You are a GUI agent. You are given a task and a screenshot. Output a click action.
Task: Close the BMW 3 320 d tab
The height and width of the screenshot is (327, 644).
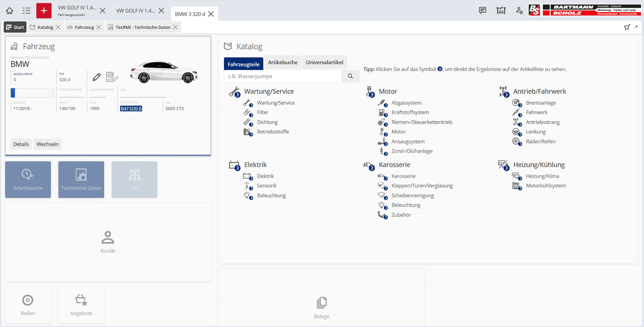click(211, 14)
